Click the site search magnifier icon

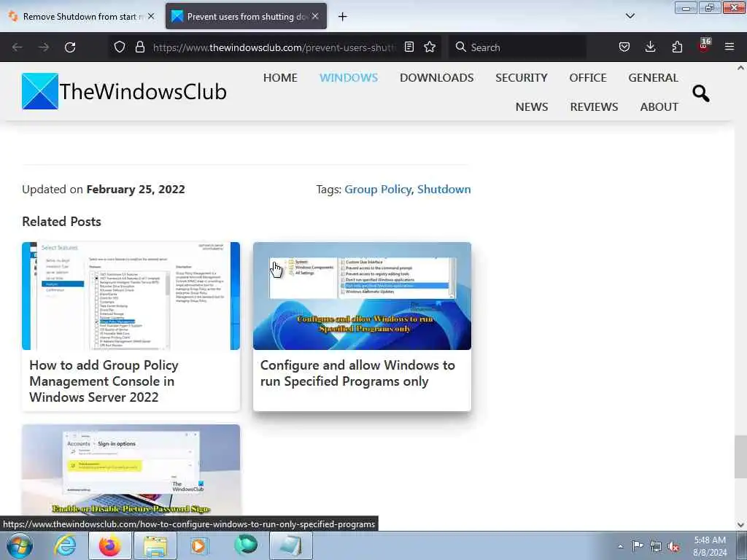click(x=701, y=93)
